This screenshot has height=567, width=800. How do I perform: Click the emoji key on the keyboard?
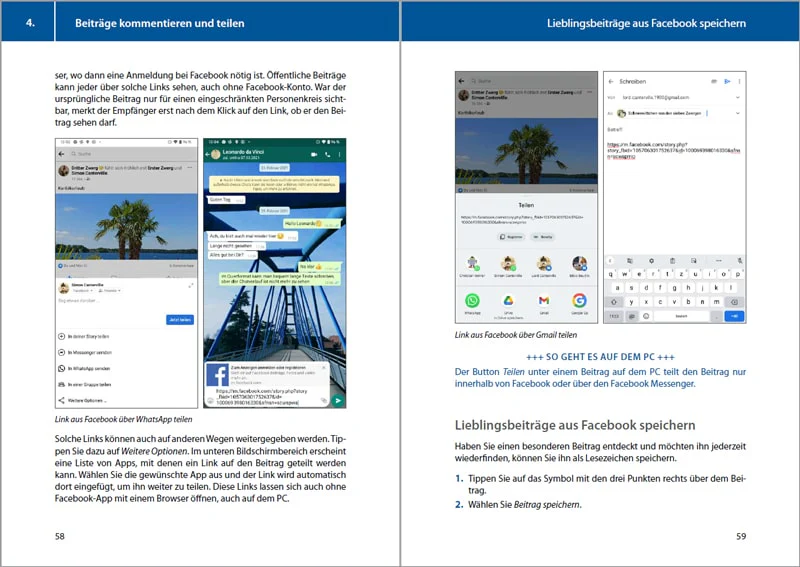[x=646, y=316]
